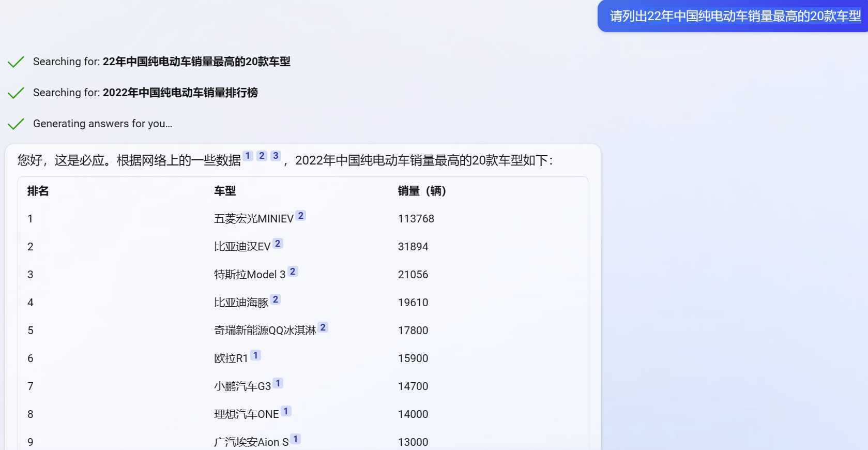Click the search query 2022年中国纯电动车销量排行榜
This screenshot has height=450, width=868.
(x=180, y=93)
